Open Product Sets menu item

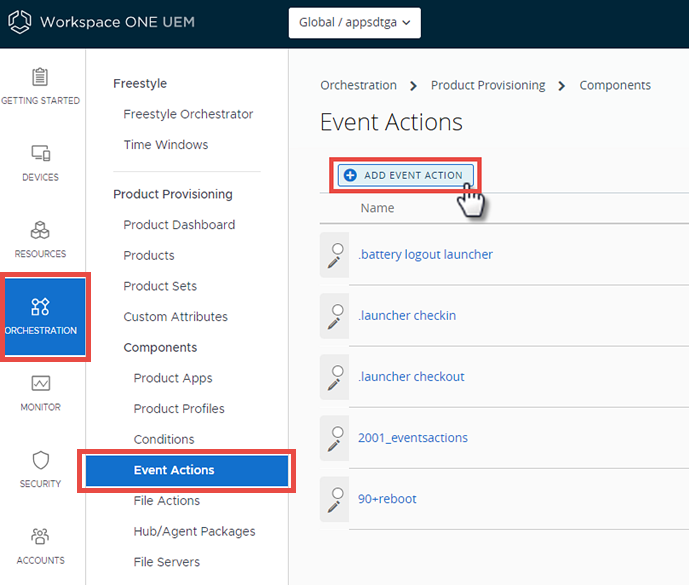coord(160,286)
